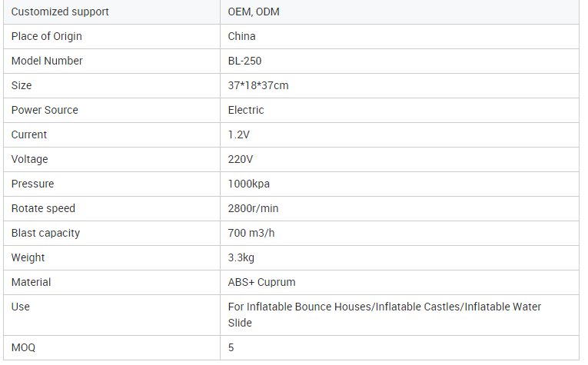
Task: Click the Customized support label cell
Action: point(60,12)
